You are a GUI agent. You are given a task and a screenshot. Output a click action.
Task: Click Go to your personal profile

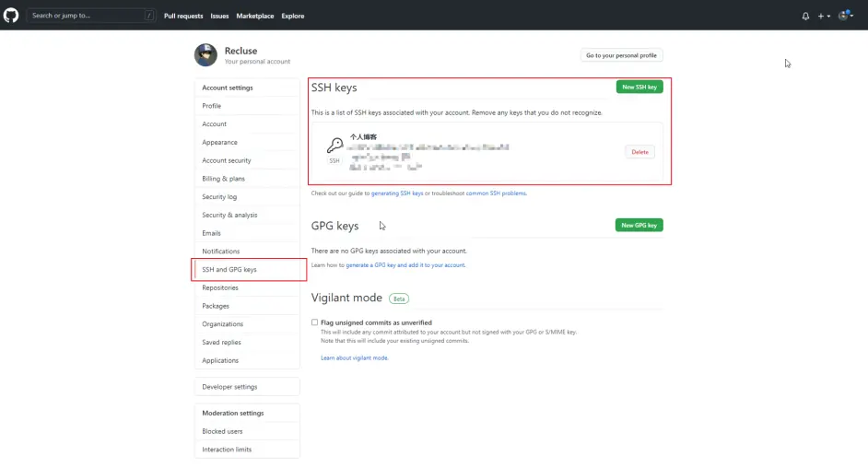tap(621, 55)
